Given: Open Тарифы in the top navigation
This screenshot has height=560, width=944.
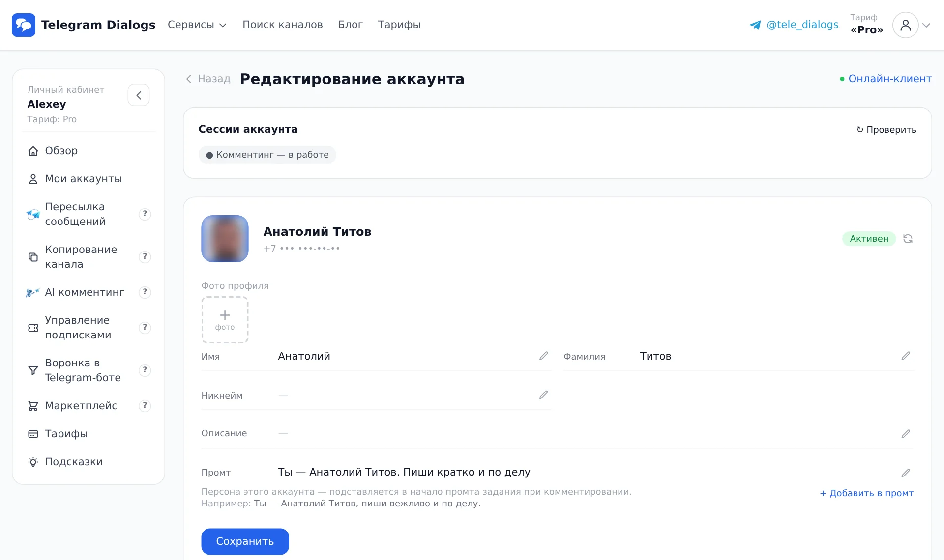Looking at the screenshot, I should click(x=399, y=25).
